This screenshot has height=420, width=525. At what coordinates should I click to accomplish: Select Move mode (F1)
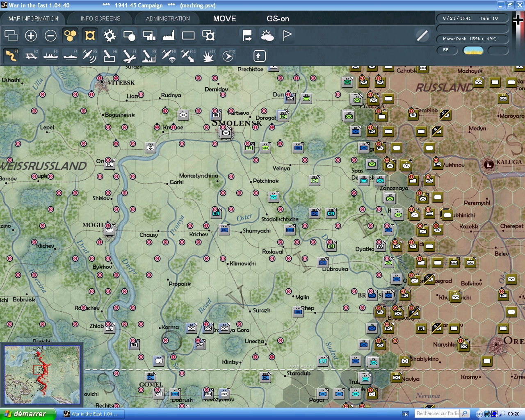[x=11, y=56]
